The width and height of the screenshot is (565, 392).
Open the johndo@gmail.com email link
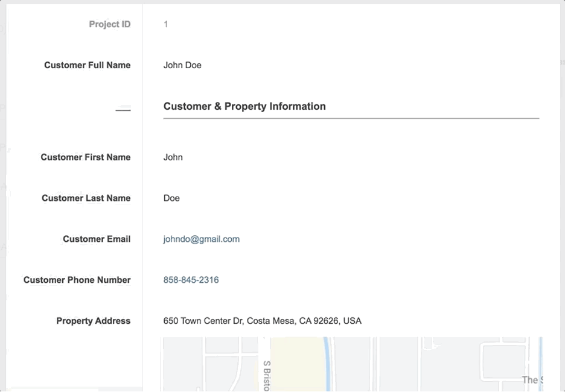pyautogui.click(x=201, y=239)
